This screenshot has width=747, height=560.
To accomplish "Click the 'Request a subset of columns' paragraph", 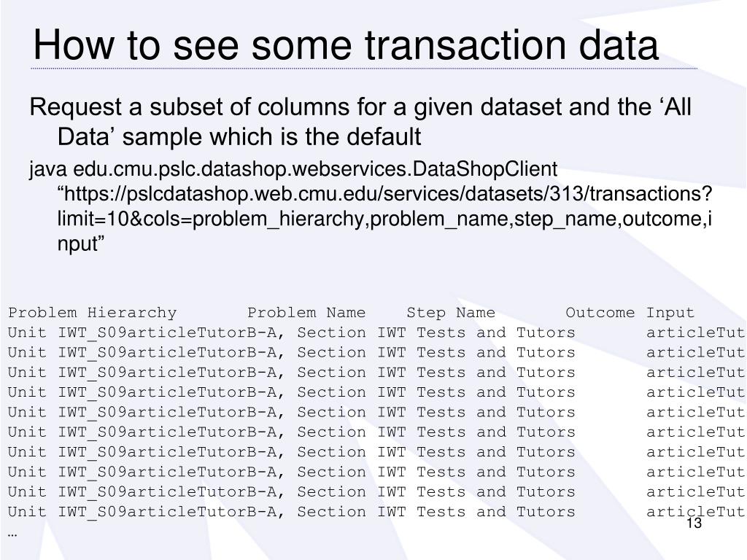I will click(x=360, y=122).
